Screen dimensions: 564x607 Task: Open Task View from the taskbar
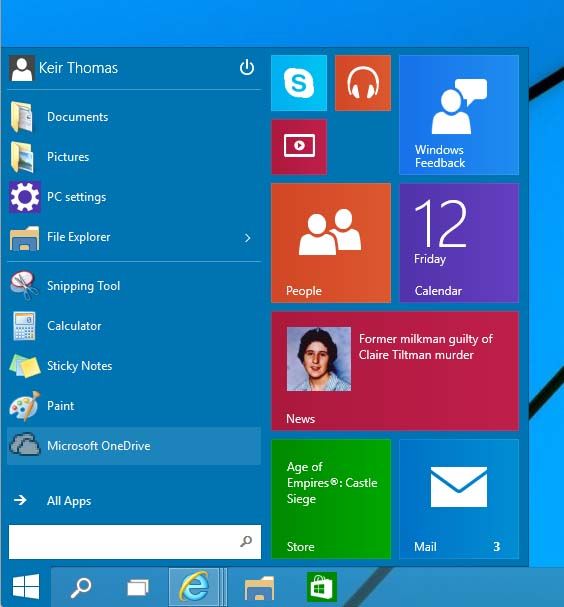pyautogui.click(x=138, y=587)
